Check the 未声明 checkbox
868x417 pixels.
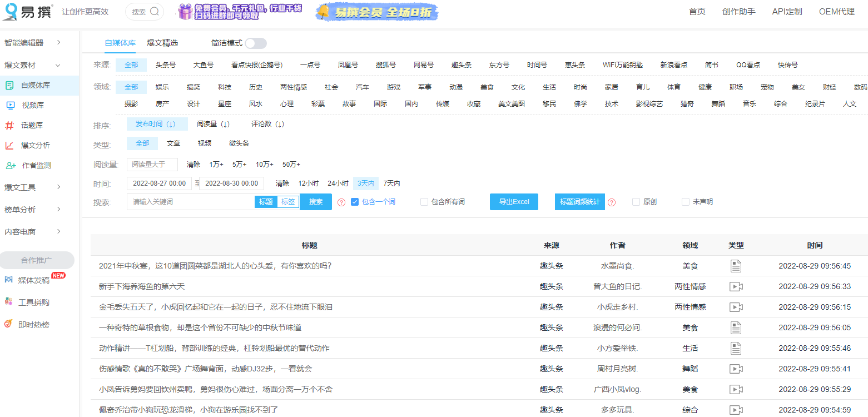click(686, 202)
